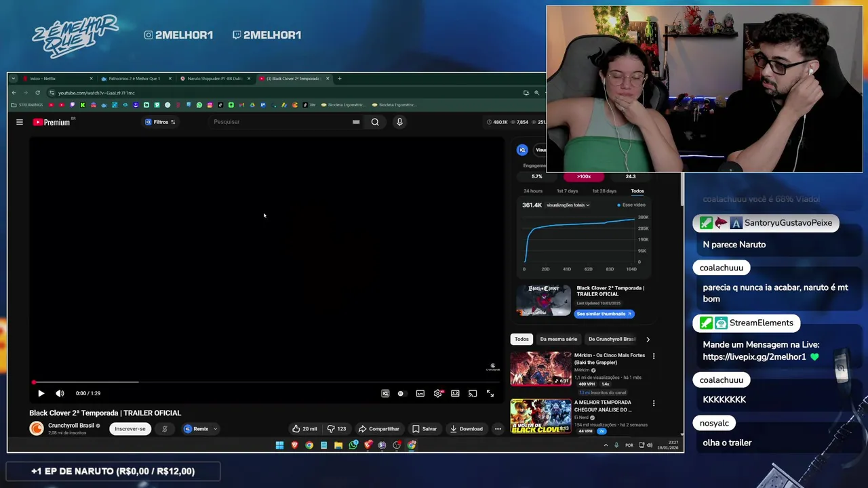
Task: Open A Melhor Temporada Chegou video thumbnail
Action: click(x=540, y=415)
